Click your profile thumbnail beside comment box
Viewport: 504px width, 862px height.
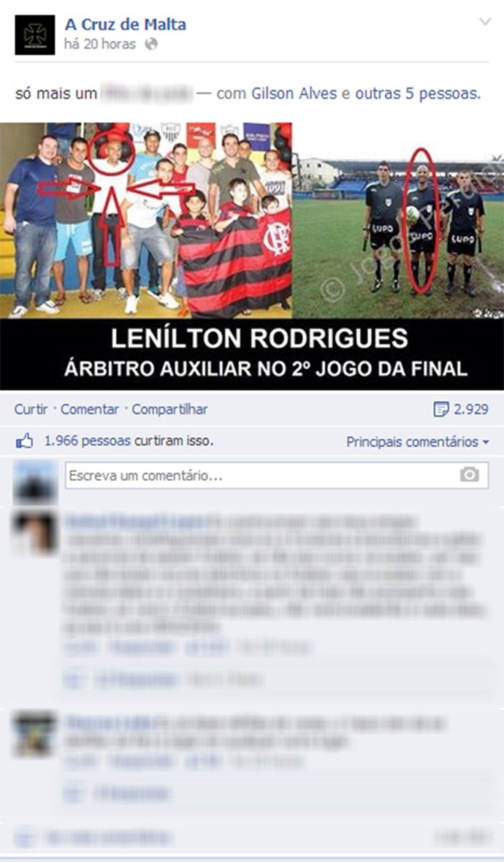tap(35, 483)
